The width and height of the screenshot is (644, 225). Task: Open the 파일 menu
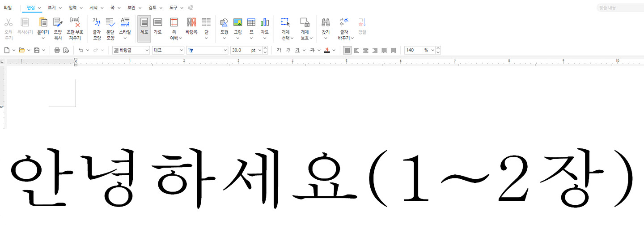[8, 8]
